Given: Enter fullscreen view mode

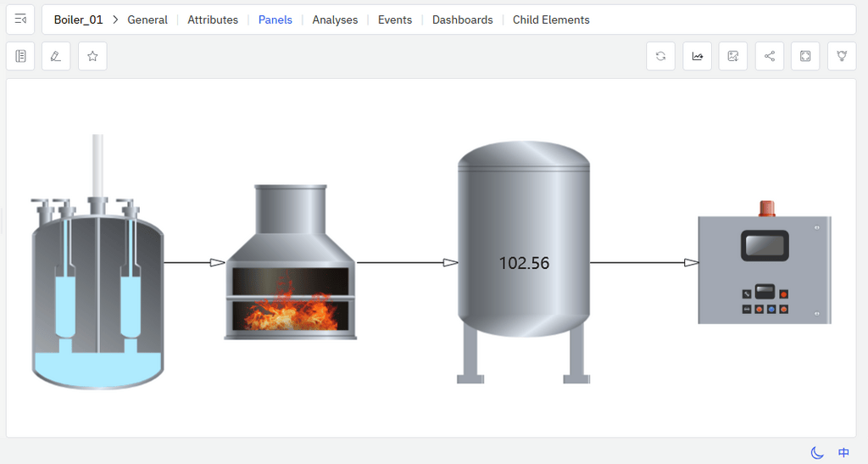Looking at the screenshot, I should [x=805, y=56].
